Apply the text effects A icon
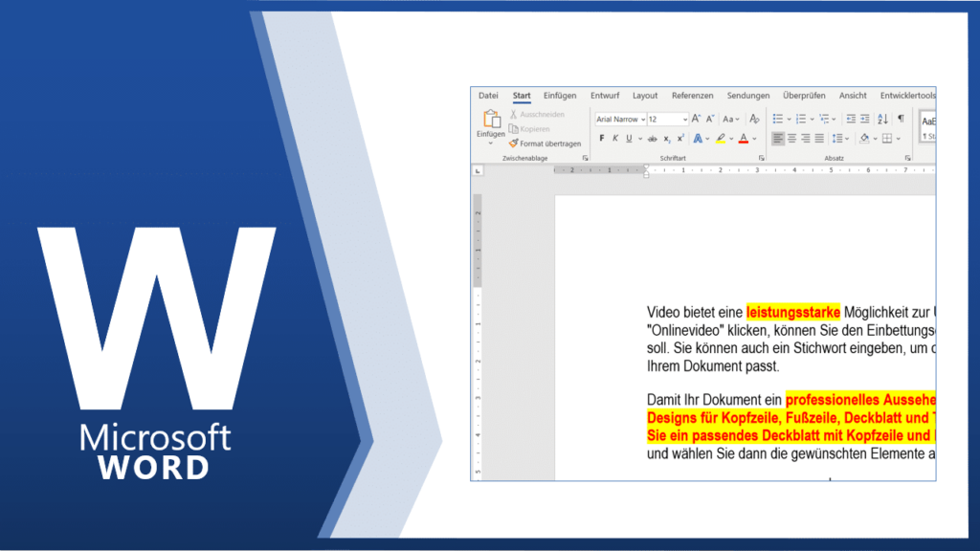980x551 pixels. click(x=697, y=139)
